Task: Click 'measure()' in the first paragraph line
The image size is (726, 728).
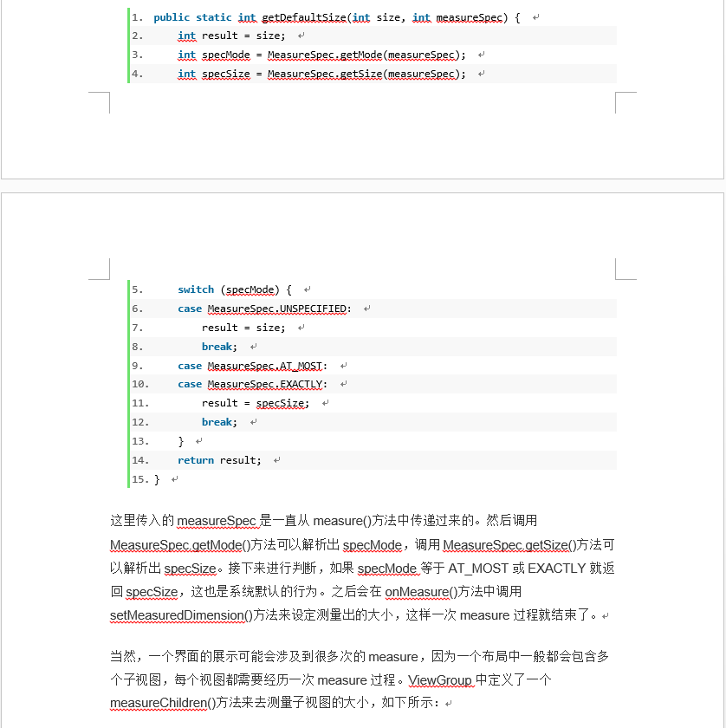Action: pos(342,521)
